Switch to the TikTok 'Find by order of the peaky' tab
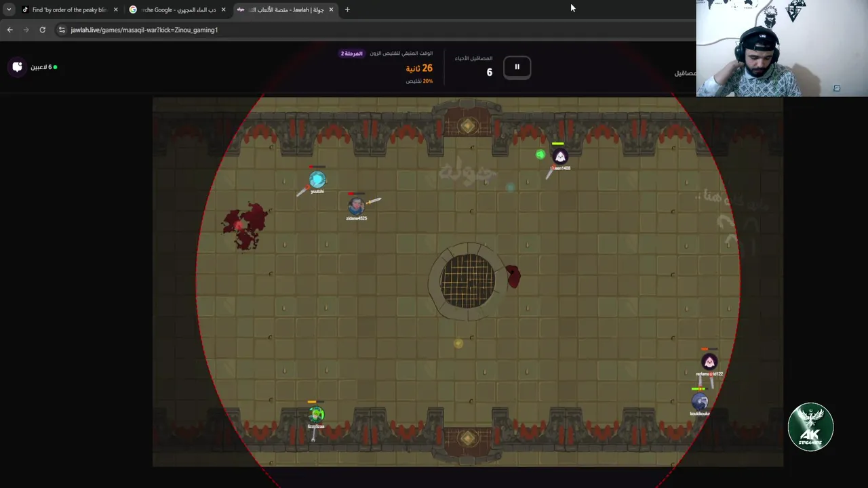Screen dimensions: 868x488 pyautogui.click(x=70, y=9)
